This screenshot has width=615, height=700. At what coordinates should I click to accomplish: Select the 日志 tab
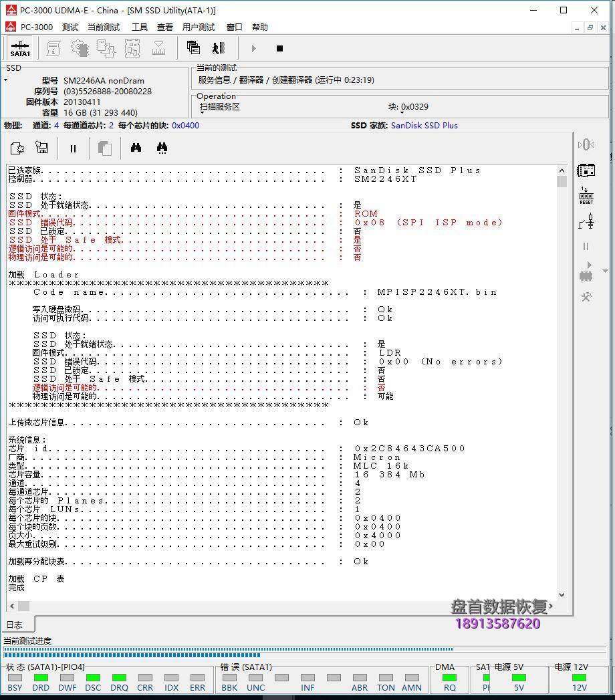[x=15, y=625]
